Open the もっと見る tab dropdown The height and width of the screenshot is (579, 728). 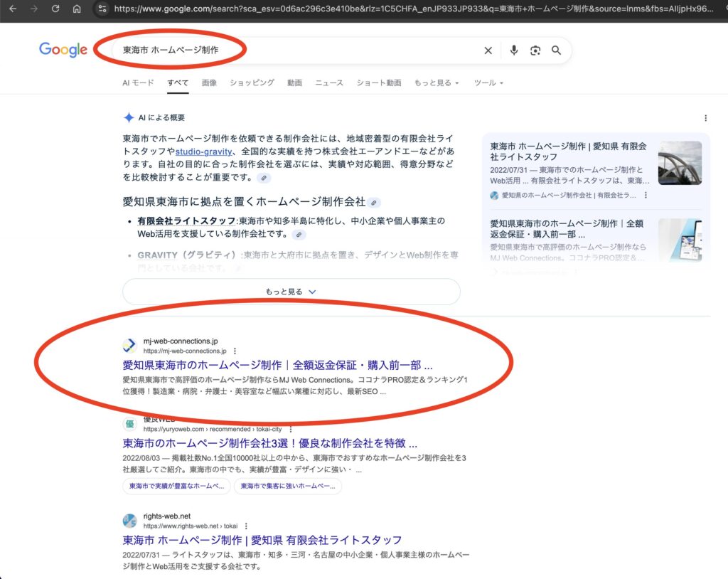pyautogui.click(x=436, y=83)
